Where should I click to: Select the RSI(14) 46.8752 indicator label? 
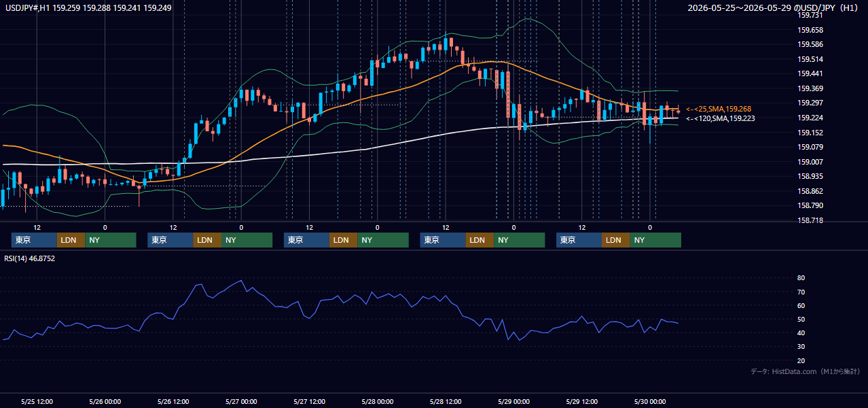29,258
